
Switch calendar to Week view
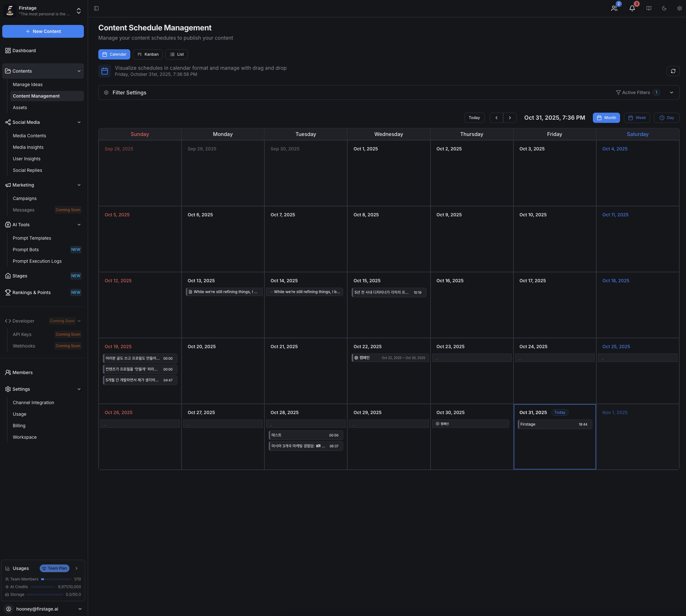pos(637,117)
